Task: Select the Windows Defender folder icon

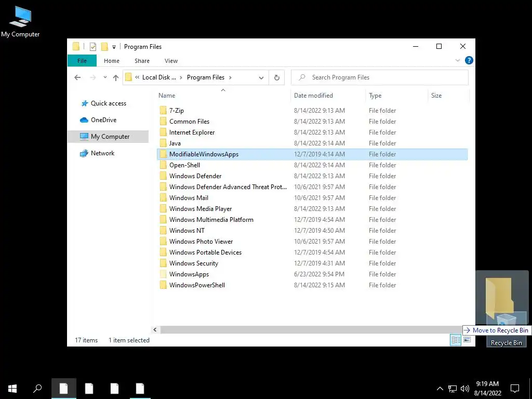Action: tap(163, 176)
